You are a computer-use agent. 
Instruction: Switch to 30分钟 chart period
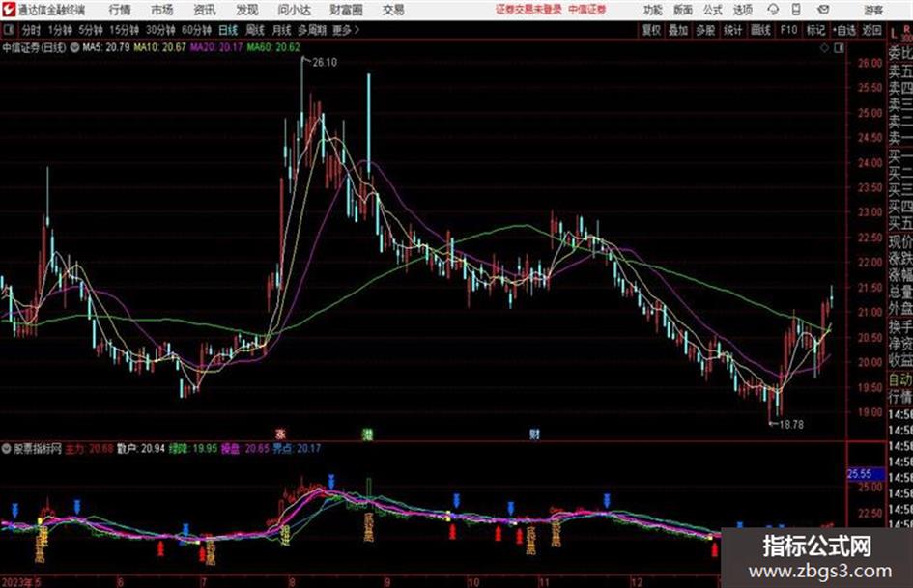(160, 30)
